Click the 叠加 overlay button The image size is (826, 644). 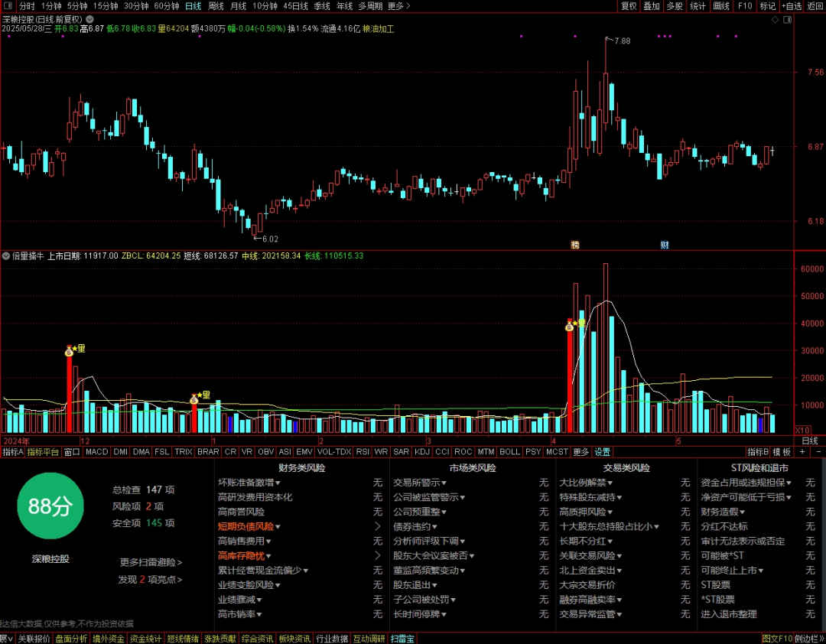click(x=652, y=6)
